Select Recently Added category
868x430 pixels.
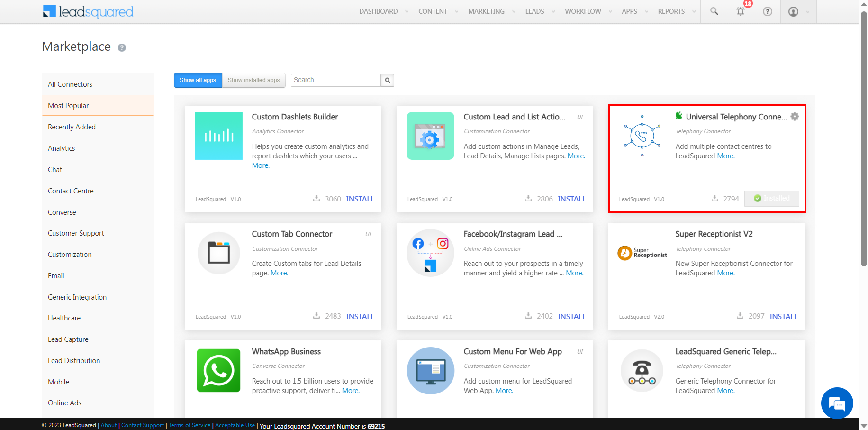click(x=98, y=127)
